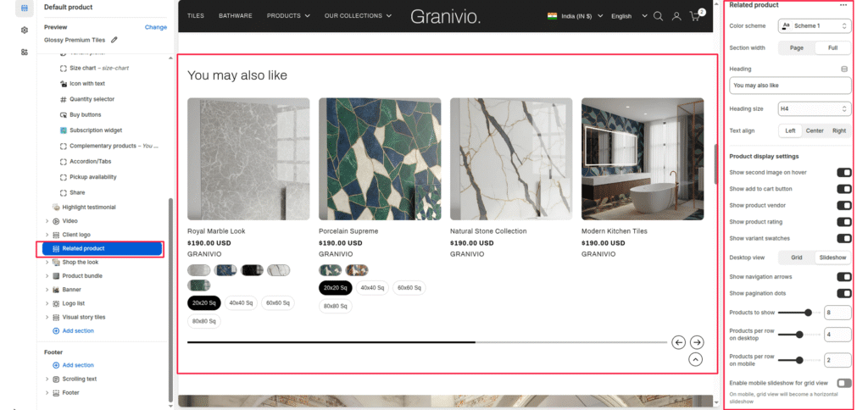
Task: Click the pencil icon beside Glossy Premium Tiles
Action: tap(114, 39)
